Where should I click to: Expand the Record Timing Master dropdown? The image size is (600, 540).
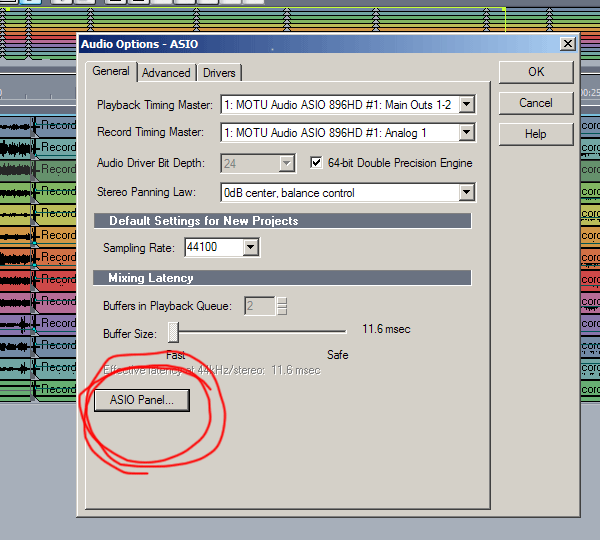tap(466, 132)
